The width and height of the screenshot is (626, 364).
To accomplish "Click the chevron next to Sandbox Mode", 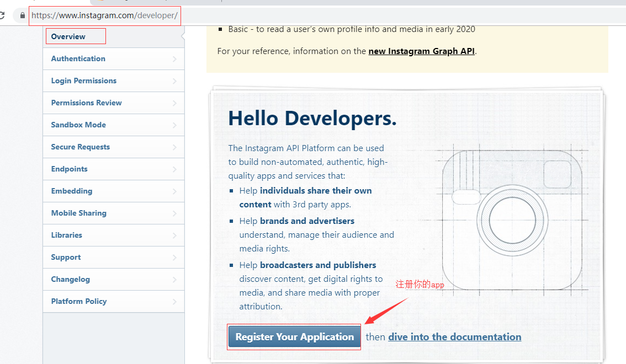I will click(x=174, y=125).
